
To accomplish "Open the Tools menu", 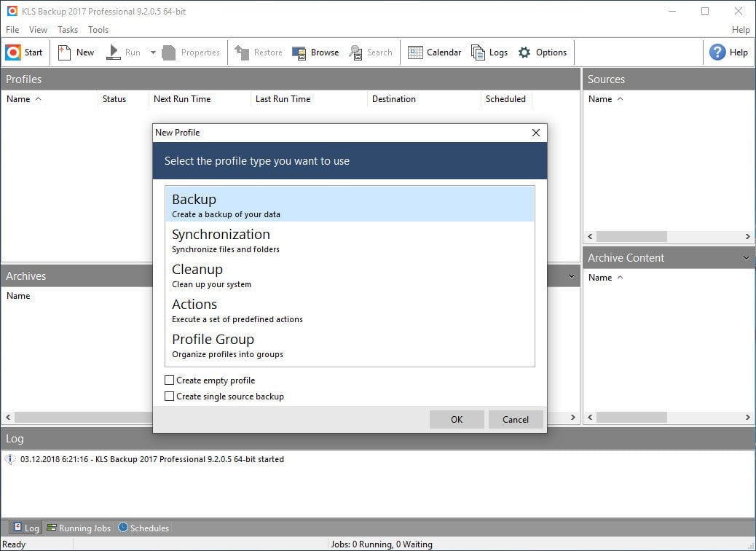I will click(98, 30).
